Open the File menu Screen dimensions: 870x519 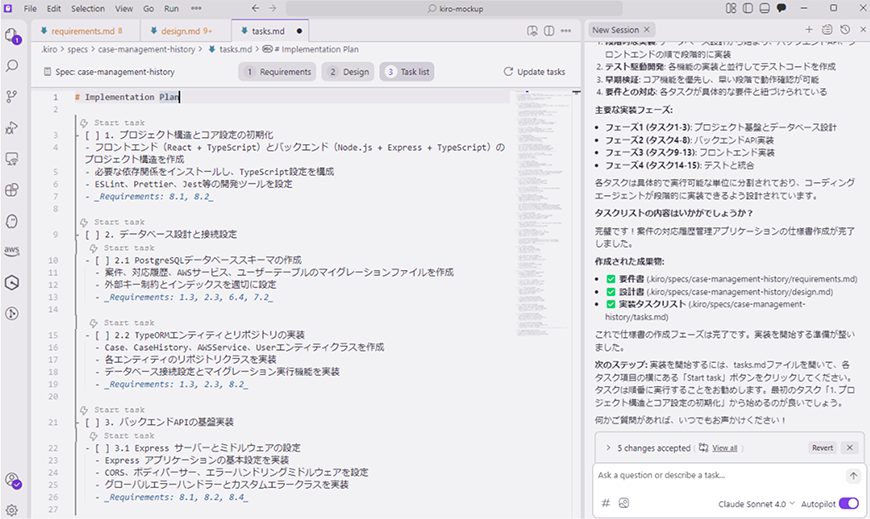click(x=31, y=8)
